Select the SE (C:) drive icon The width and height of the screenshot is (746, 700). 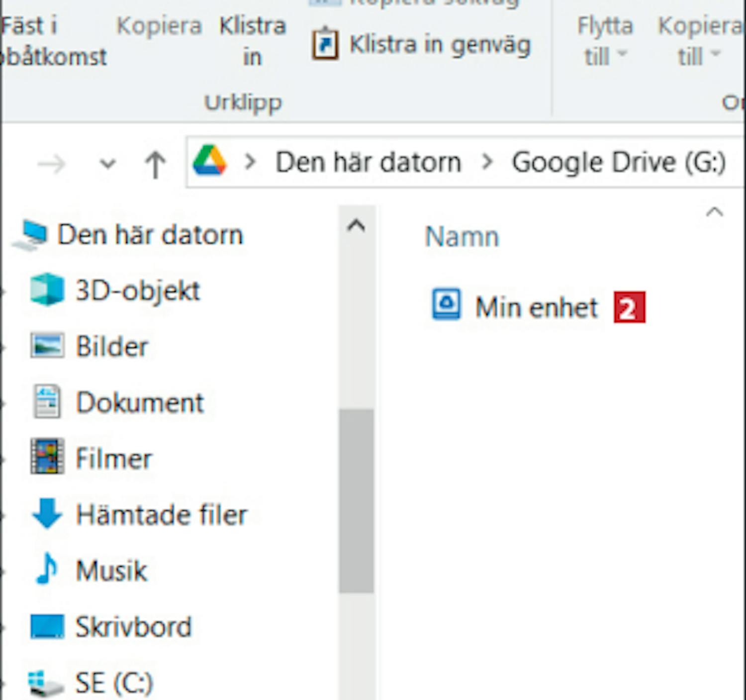click(x=47, y=683)
